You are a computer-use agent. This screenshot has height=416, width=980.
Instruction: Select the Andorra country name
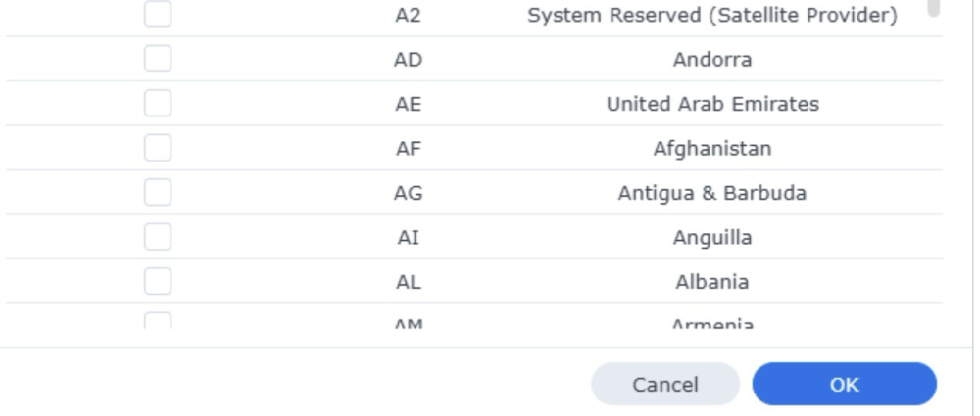click(712, 60)
